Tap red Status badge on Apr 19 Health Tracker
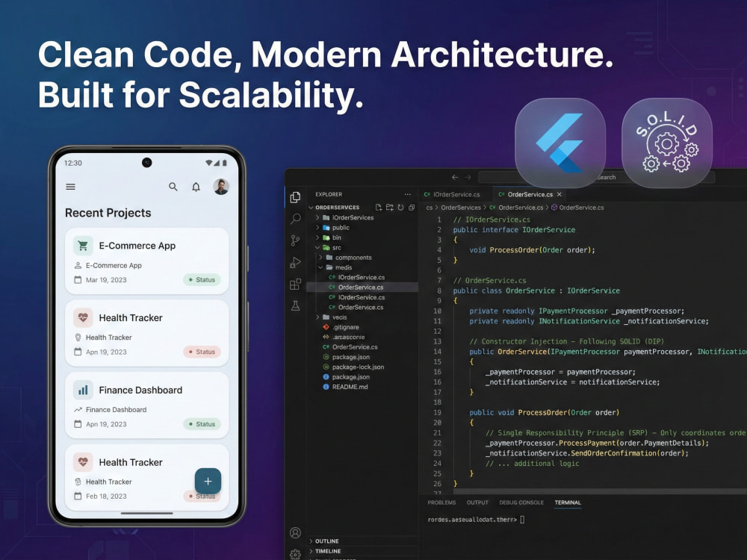Viewport: 747px width, 560px height. tap(202, 352)
